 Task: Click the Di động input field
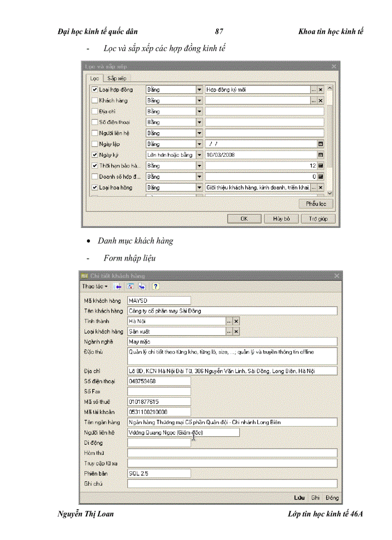pyautogui.click(x=159, y=443)
